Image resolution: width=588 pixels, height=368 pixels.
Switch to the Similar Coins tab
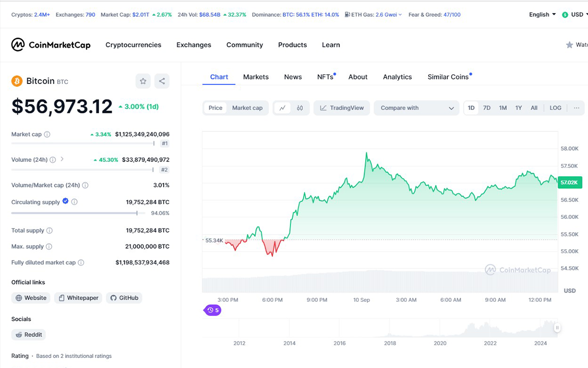pos(448,77)
